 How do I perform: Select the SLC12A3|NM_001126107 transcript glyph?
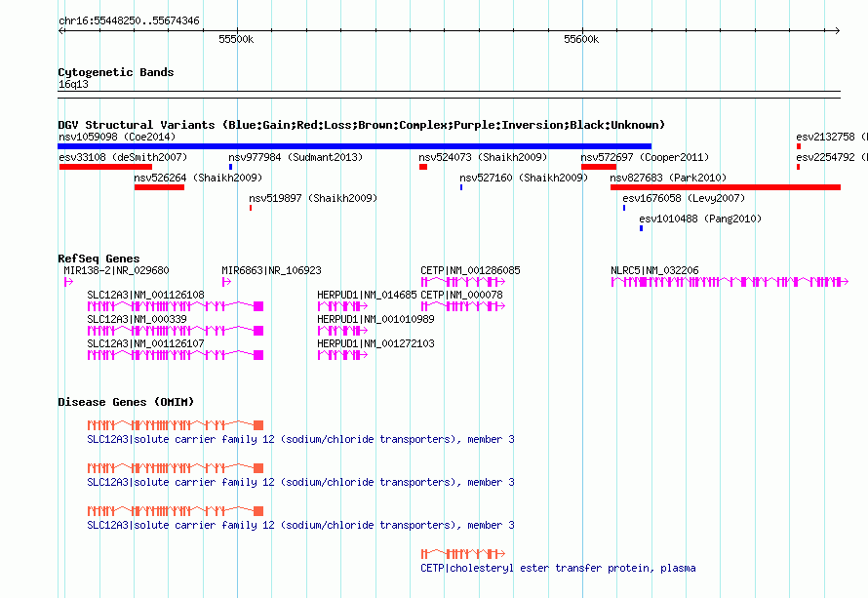176,355
